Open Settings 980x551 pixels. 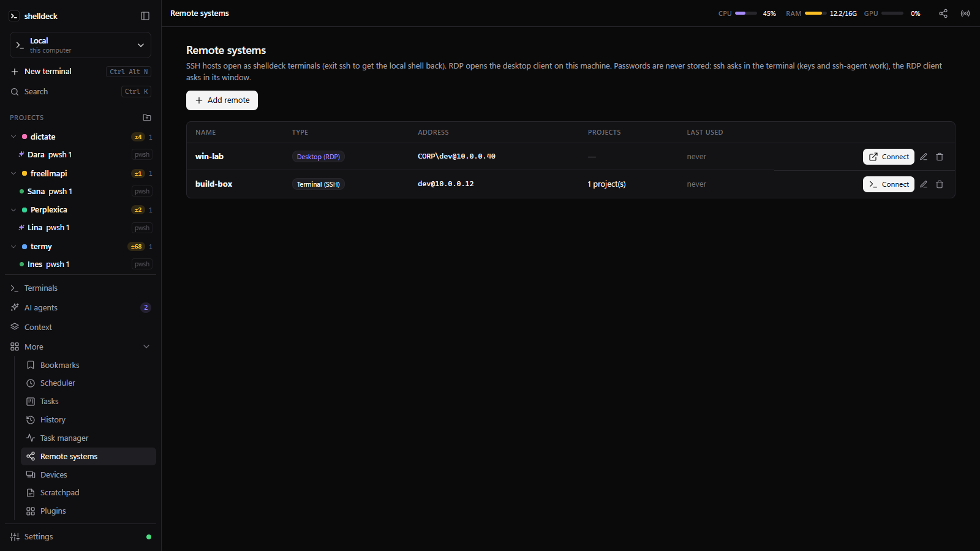coord(80,537)
